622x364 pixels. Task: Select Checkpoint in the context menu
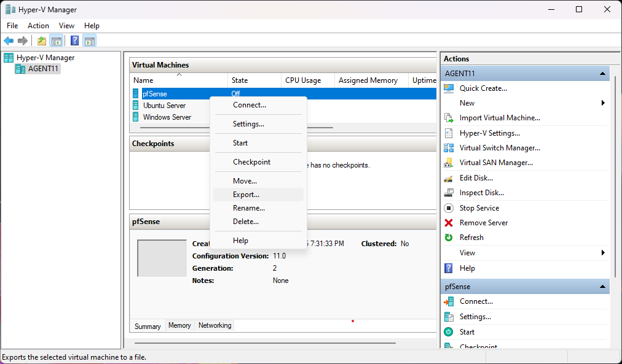251,162
